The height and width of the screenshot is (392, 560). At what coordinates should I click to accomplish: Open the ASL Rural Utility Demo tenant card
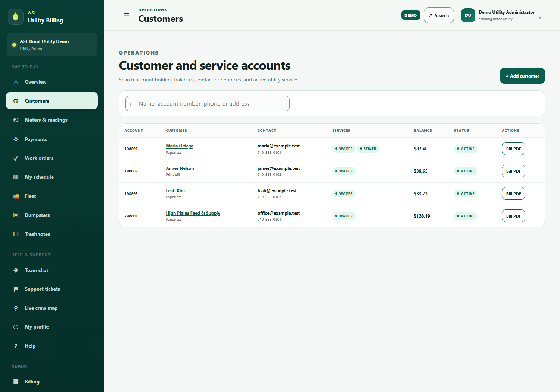pos(52,45)
